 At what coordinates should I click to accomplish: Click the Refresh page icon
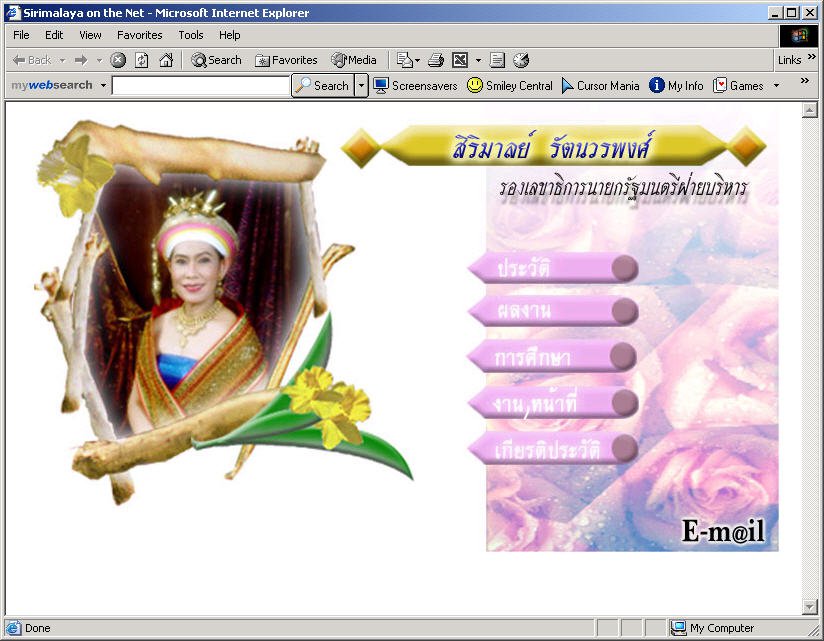click(x=142, y=60)
